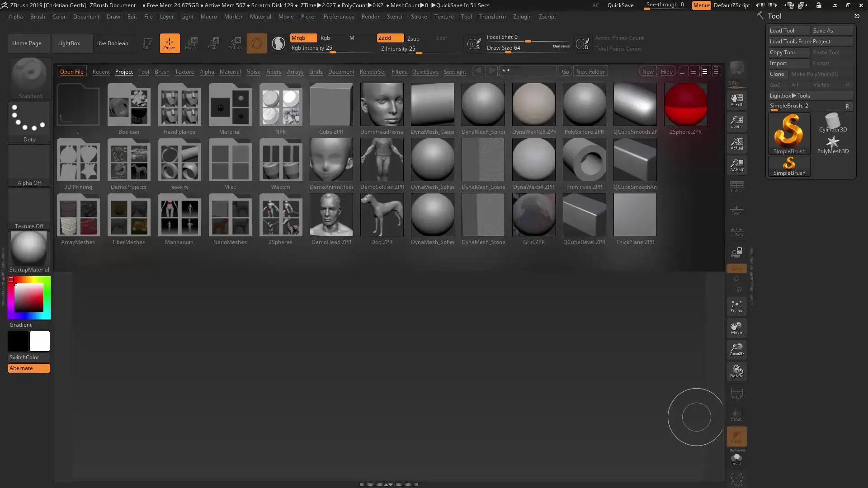Expand the Lightbox Tools section
Viewport: 868px width, 488px height.
coord(810,96)
